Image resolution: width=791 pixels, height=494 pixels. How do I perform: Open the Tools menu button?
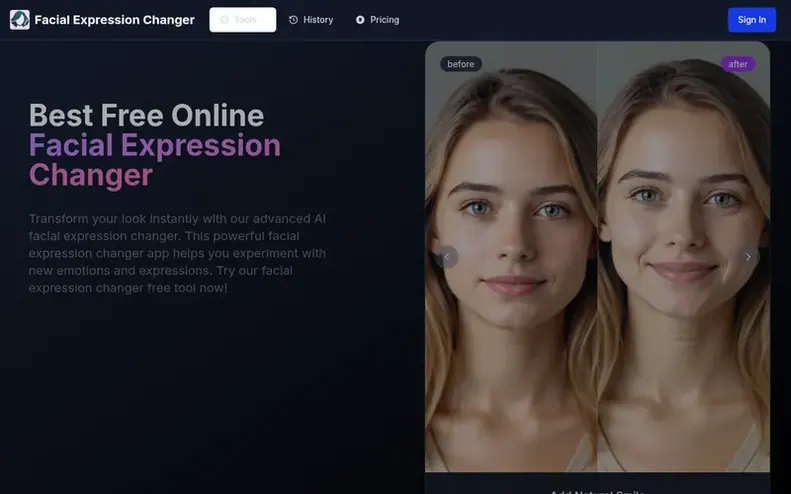click(x=243, y=20)
